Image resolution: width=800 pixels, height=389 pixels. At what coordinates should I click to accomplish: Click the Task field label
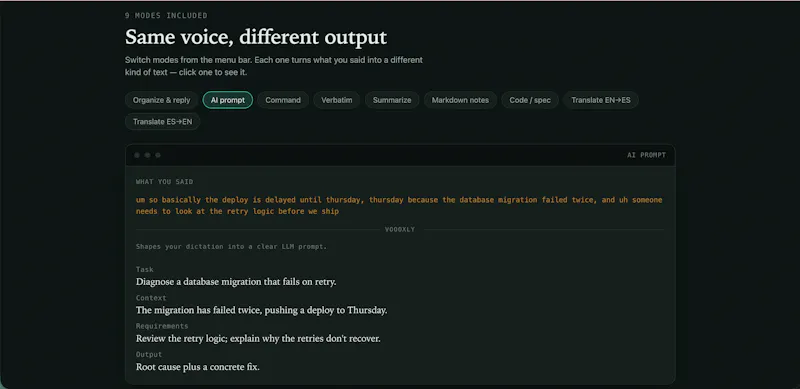pos(144,270)
